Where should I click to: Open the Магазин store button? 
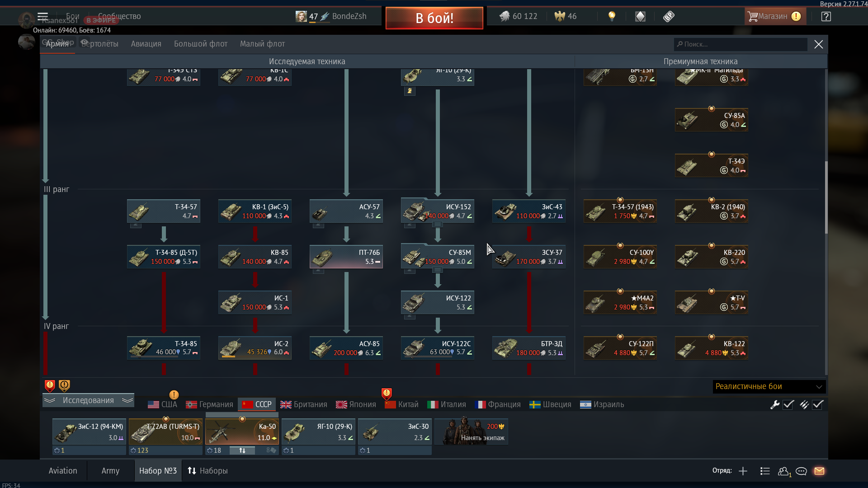click(775, 16)
